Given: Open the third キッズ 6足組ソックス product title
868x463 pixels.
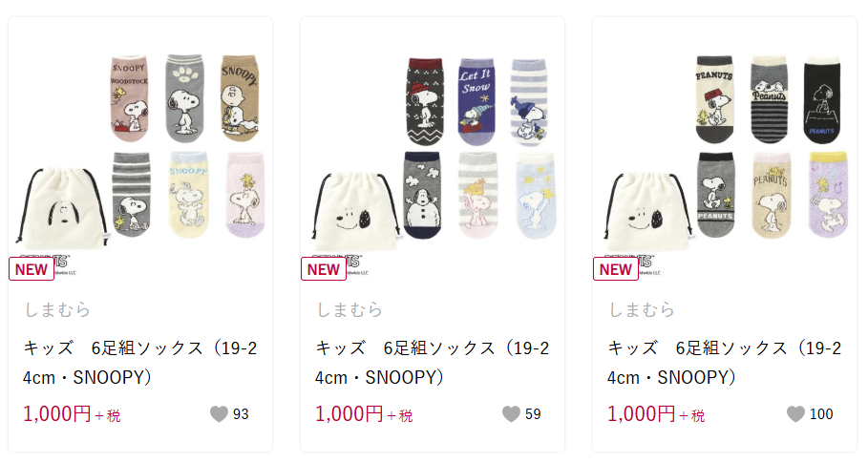Looking at the screenshot, I should [x=725, y=363].
